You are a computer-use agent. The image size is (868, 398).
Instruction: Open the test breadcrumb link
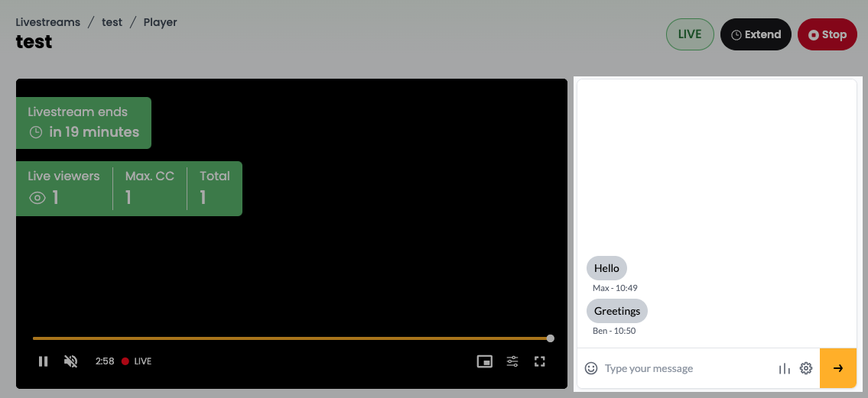[112, 23]
